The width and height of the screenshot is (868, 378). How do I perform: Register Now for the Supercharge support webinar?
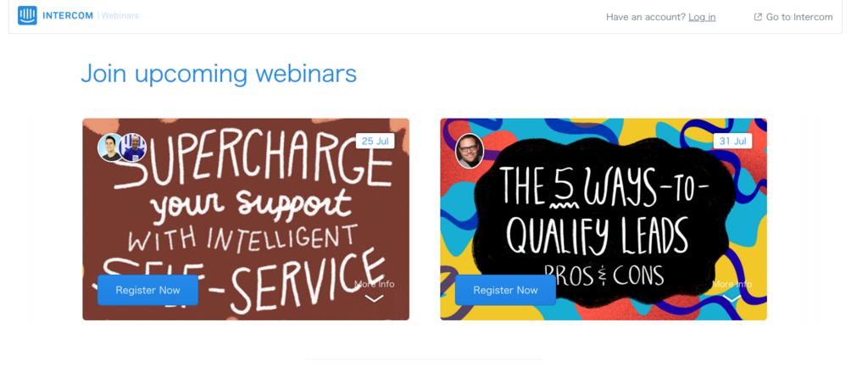pos(147,290)
